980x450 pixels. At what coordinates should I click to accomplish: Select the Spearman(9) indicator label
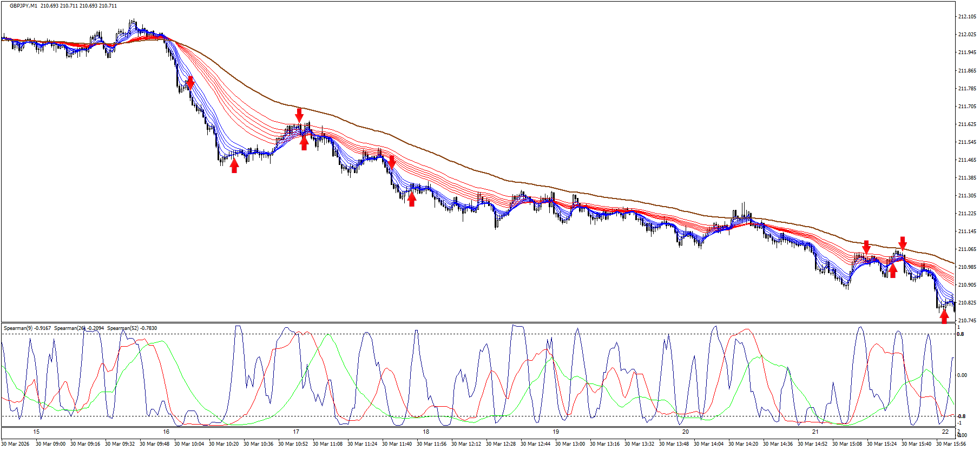(x=27, y=328)
